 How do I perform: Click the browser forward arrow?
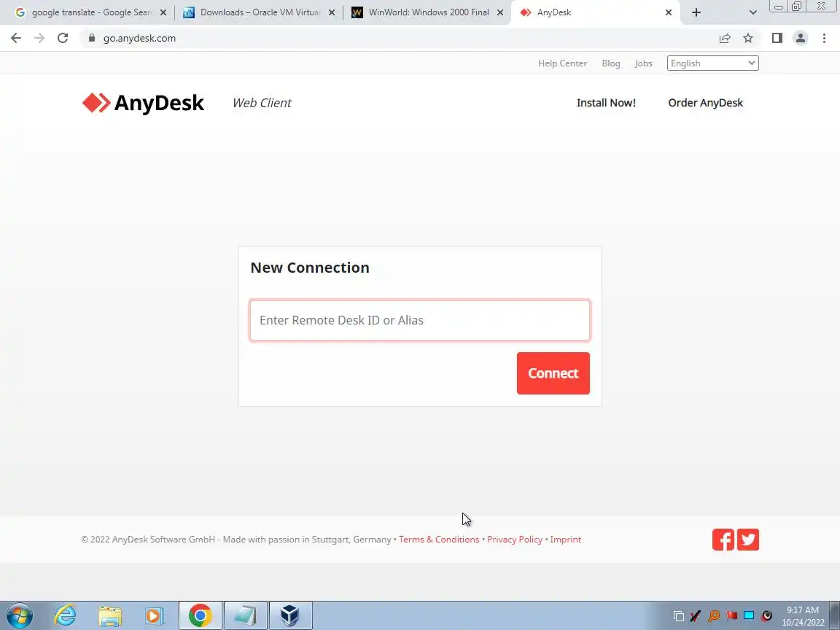click(x=39, y=38)
